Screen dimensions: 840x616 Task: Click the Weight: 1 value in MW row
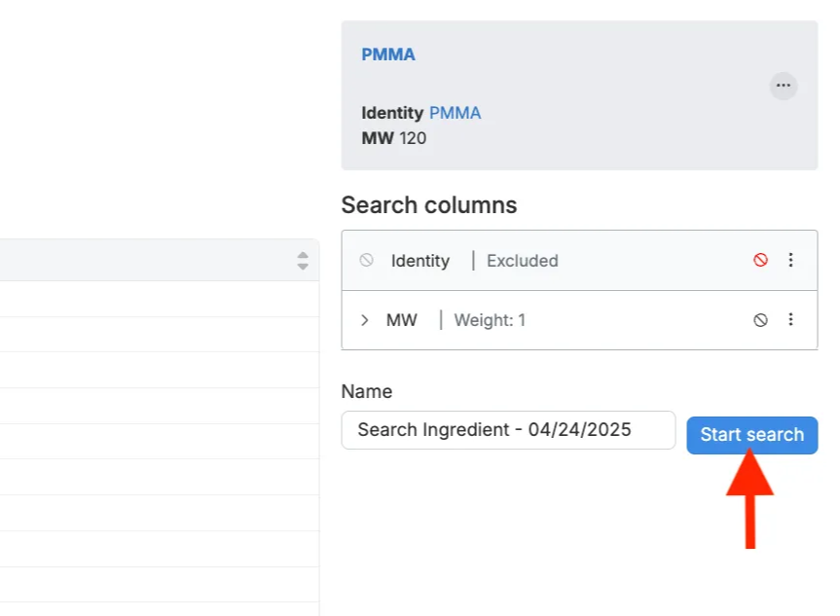click(x=490, y=319)
